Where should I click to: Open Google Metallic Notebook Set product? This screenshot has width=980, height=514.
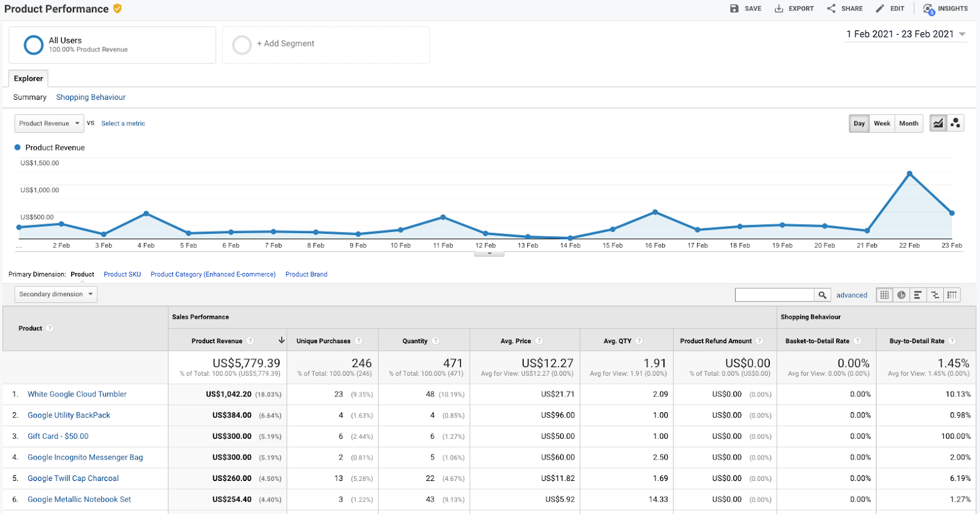click(x=79, y=500)
